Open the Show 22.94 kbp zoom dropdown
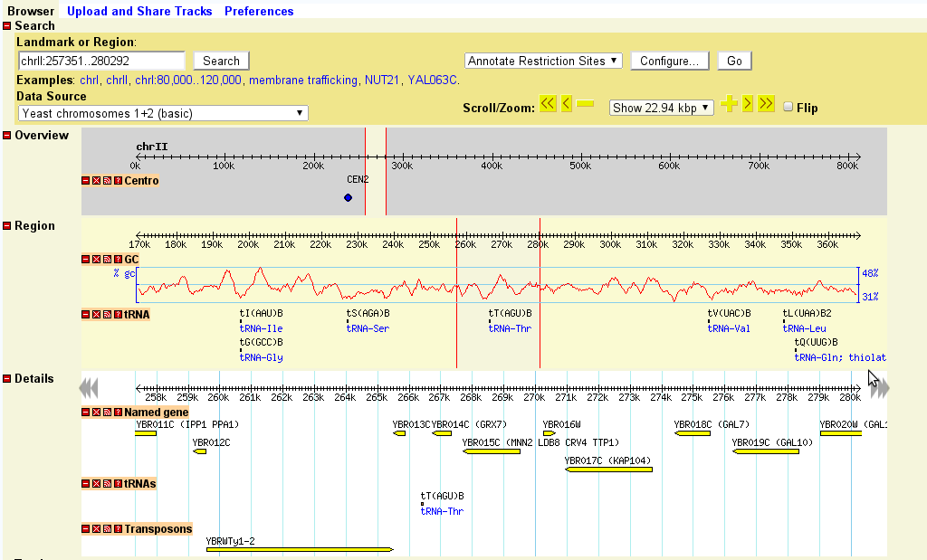This screenshot has width=927, height=560. point(662,108)
